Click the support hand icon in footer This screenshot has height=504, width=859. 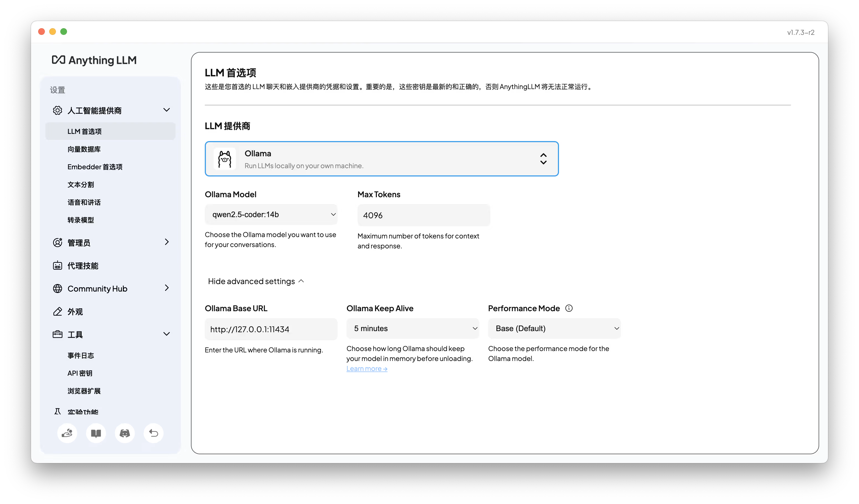point(67,433)
